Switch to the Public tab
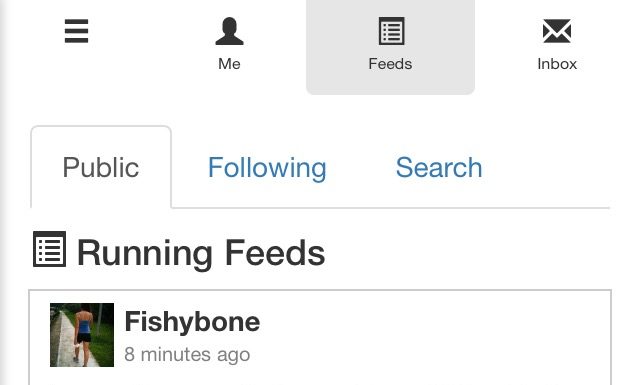The image size is (640, 385). click(101, 167)
